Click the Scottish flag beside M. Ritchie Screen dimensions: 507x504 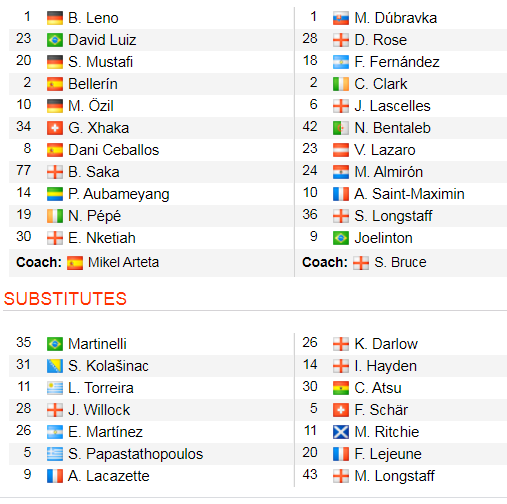pos(341,432)
